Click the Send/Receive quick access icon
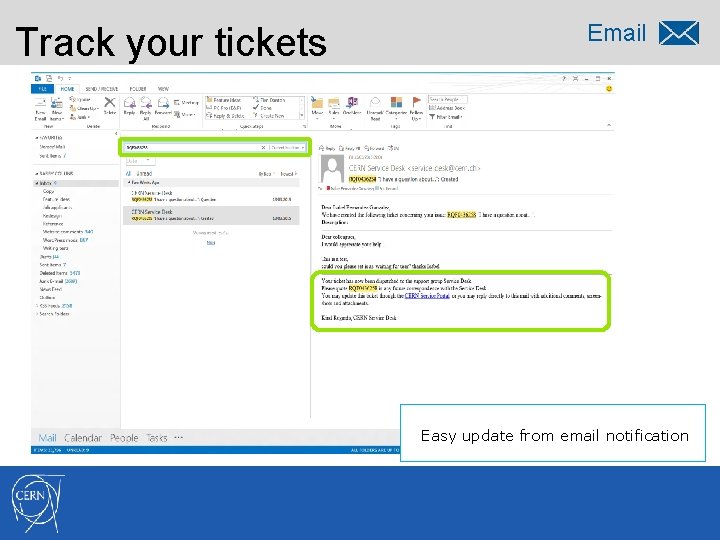720x540 pixels. (49, 79)
